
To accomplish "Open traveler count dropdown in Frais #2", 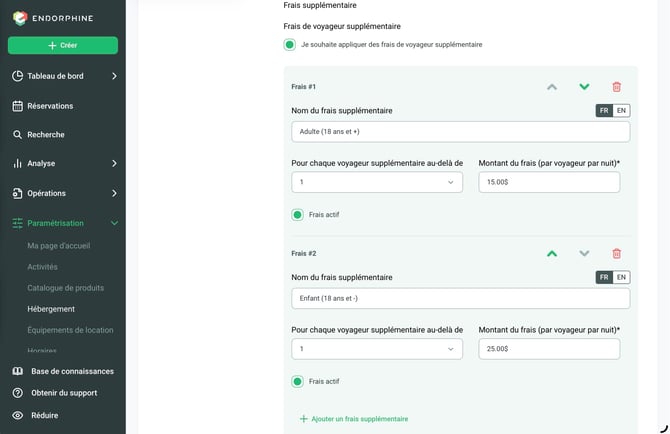I will click(377, 349).
